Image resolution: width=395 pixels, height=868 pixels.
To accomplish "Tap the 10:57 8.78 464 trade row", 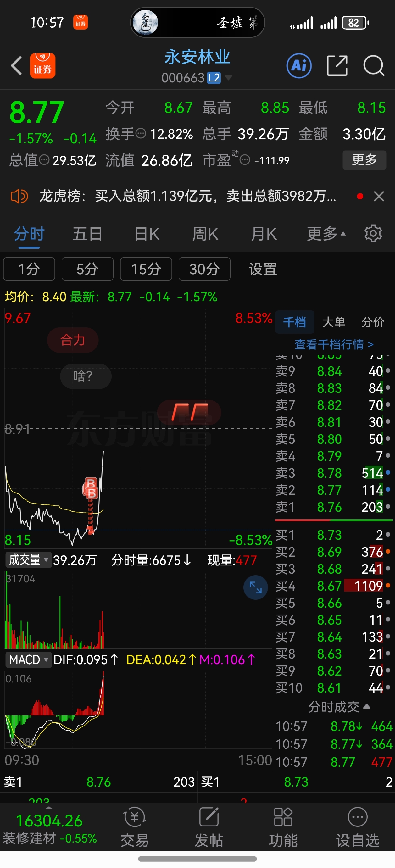I will pyautogui.click(x=334, y=726).
